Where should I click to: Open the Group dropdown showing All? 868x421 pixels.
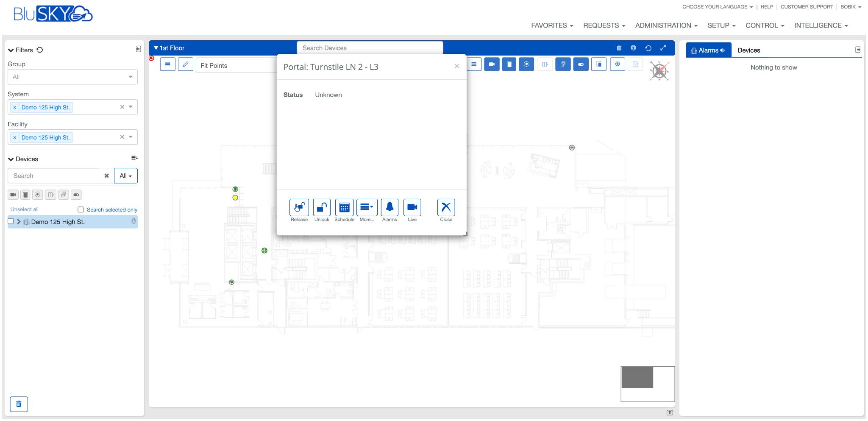[x=72, y=77]
